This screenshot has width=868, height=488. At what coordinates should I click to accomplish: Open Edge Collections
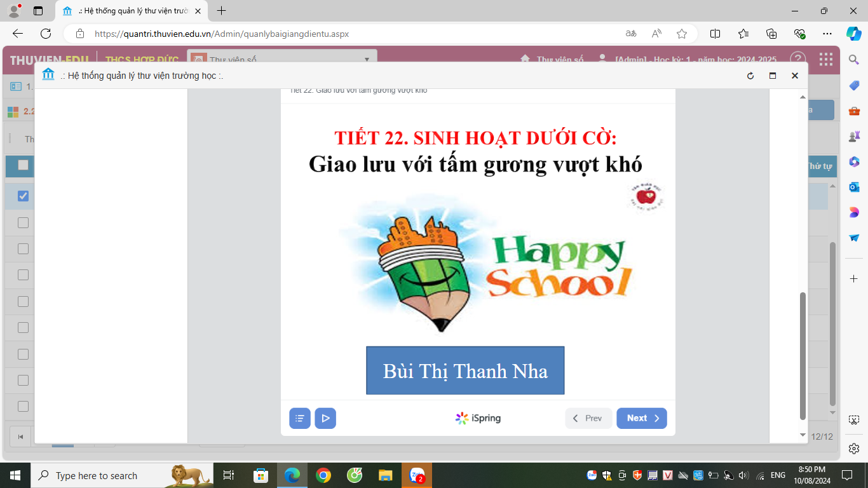point(771,34)
